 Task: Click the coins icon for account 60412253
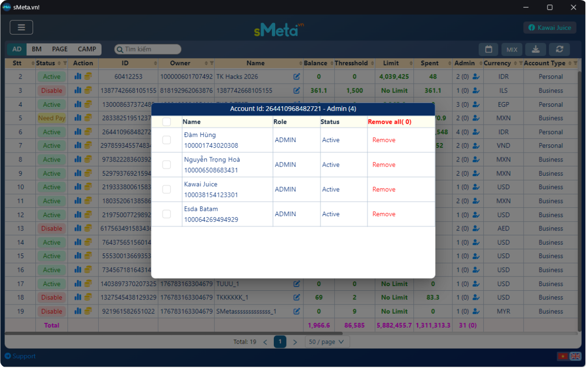point(88,77)
